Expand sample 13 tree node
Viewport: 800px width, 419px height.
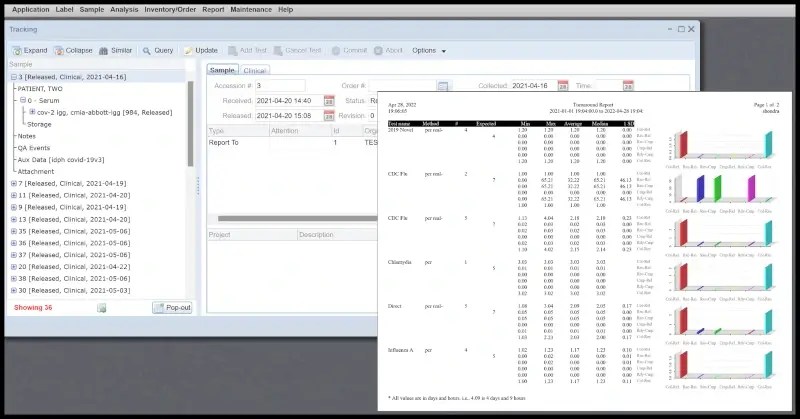click(x=14, y=219)
